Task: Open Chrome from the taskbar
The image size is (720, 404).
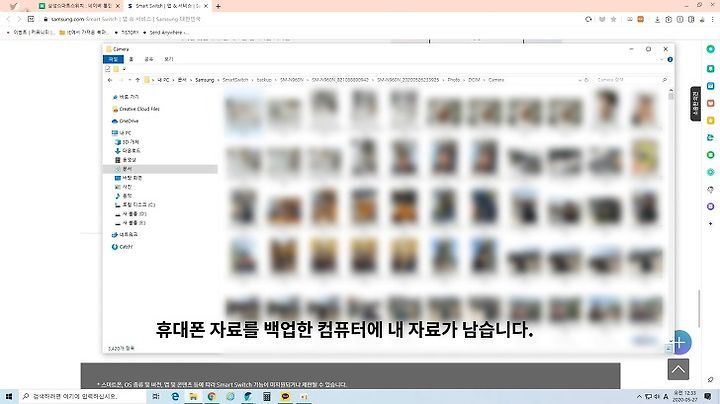Action: 212,396
